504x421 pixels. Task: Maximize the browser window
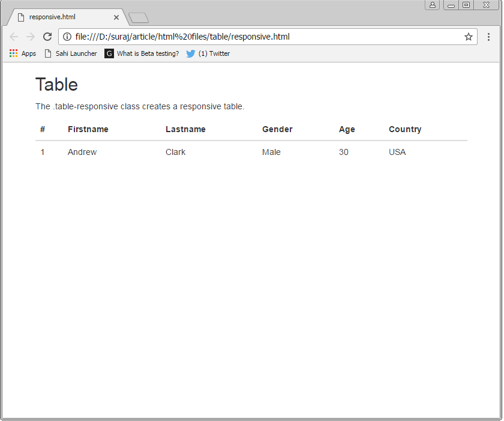pos(466,5)
